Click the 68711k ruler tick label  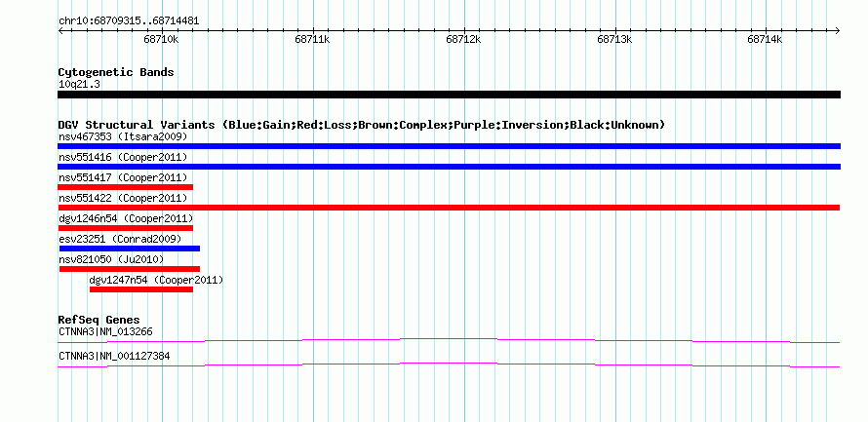click(x=312, y=39)
